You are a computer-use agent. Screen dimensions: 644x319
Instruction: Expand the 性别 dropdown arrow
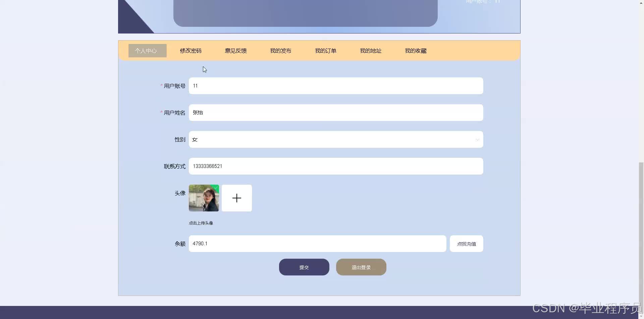click(477, 140)
